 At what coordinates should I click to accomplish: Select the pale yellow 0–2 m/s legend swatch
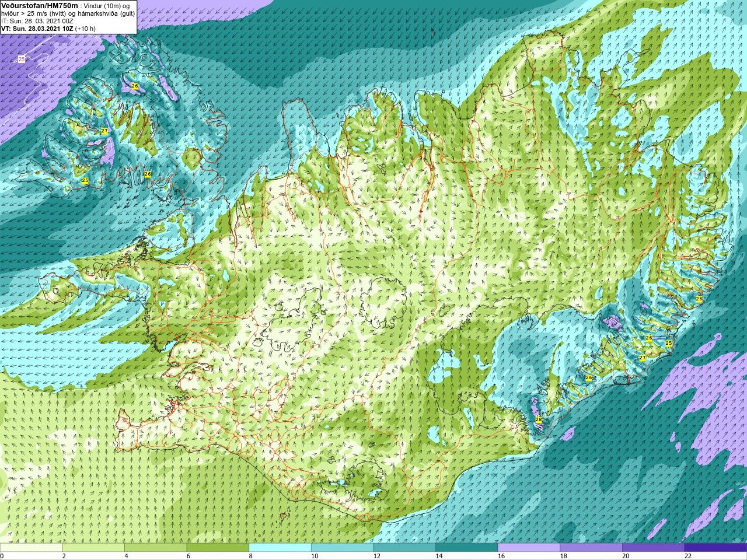pos(31,548)
